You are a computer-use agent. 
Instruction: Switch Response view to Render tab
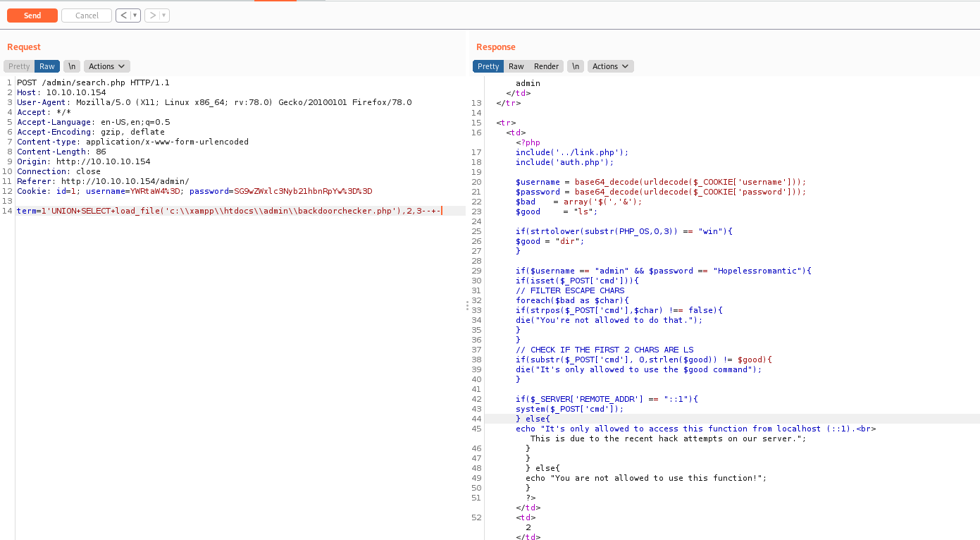(546, 66)
